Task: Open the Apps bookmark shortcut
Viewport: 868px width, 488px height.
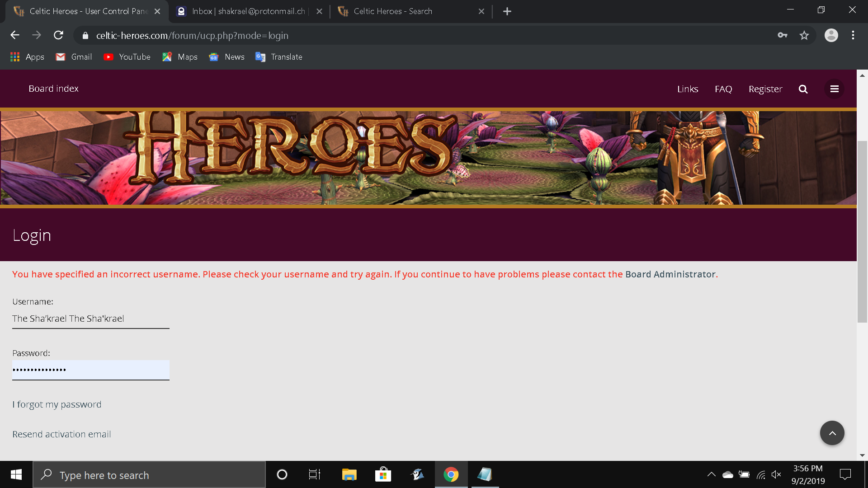Action: click(x=27, y=57)
